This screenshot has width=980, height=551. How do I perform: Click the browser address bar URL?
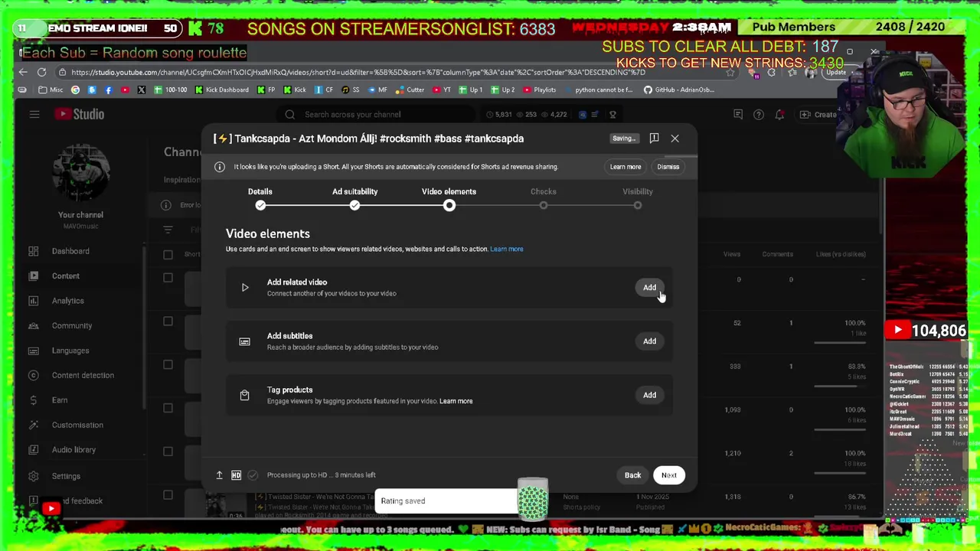click(358, 72)
